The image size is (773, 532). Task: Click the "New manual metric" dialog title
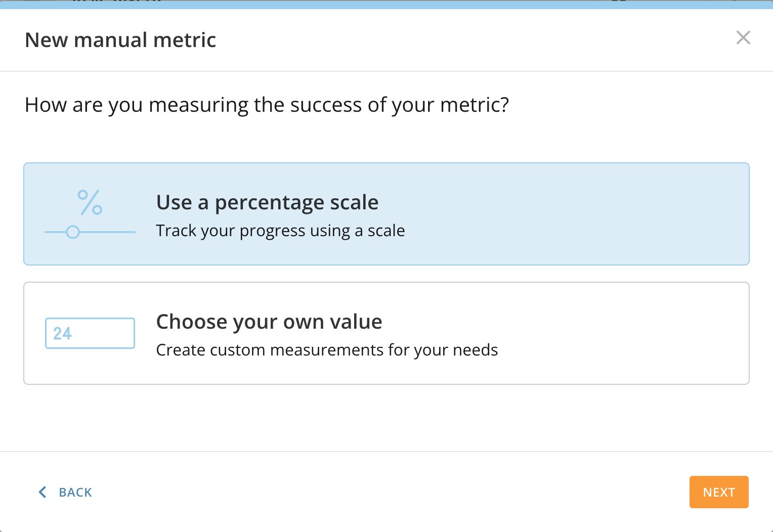(120, 40)
